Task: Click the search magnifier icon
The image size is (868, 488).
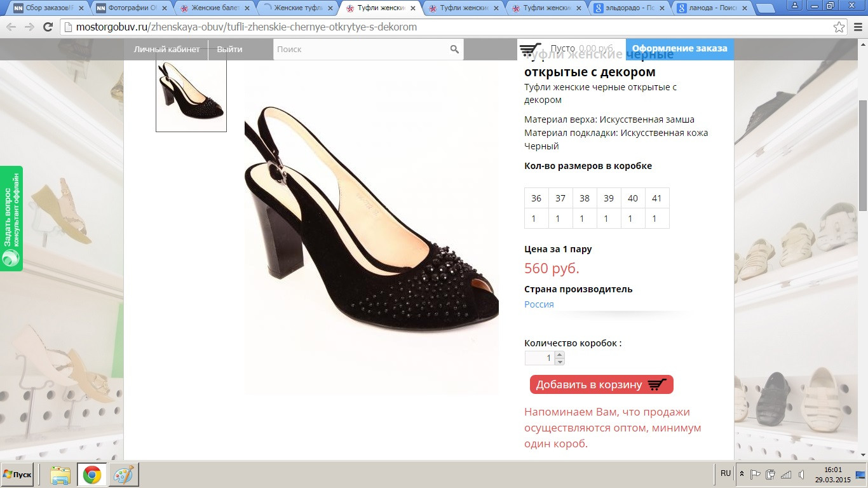Action: pos(454,50)
